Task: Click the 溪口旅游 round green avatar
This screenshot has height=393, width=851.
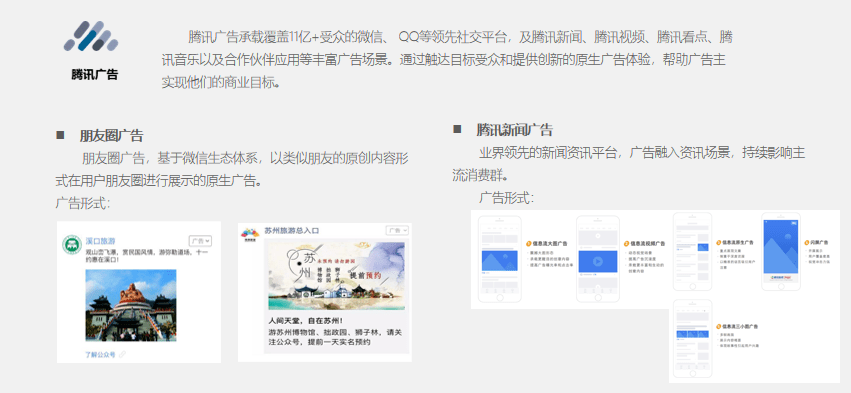Action: coord(72,244)
